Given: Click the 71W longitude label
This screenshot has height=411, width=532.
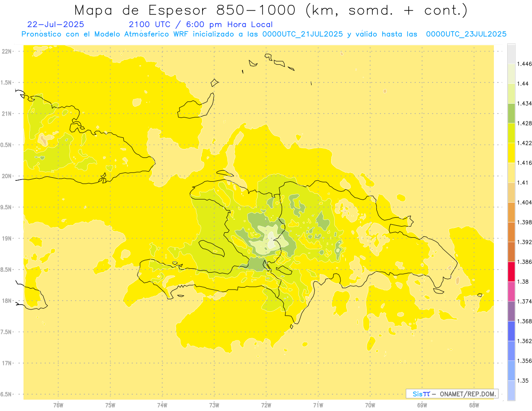Looking at the screenshot, I should [x=318, y=405].
